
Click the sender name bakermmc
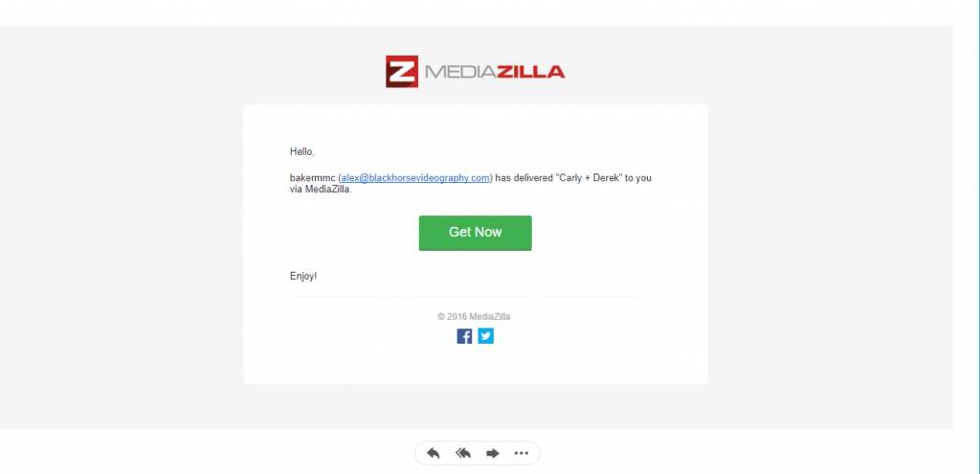coord(313,178)
